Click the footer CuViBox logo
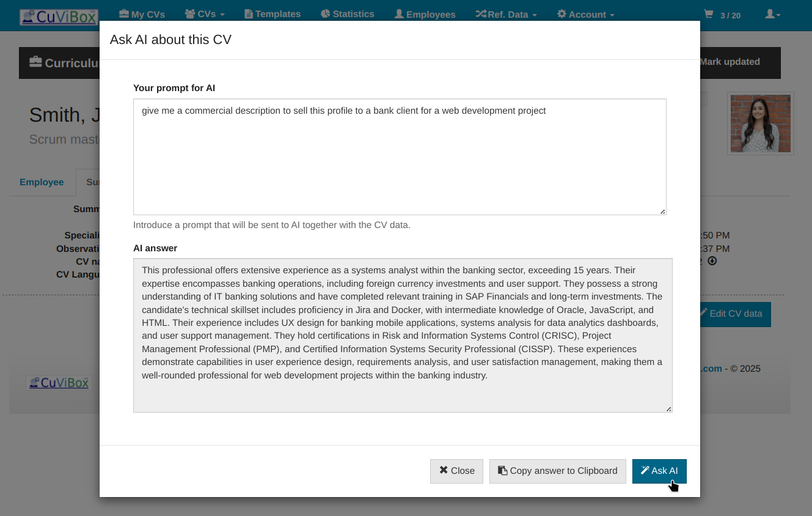Image resolution: width=812 pixels, height=516 pixels. 59,383
